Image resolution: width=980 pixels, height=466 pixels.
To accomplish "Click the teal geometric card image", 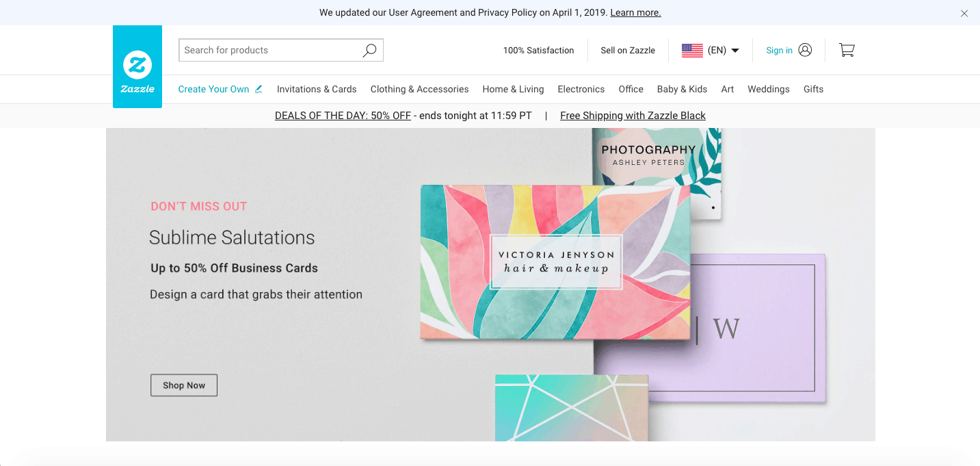I will click(571, 407).
